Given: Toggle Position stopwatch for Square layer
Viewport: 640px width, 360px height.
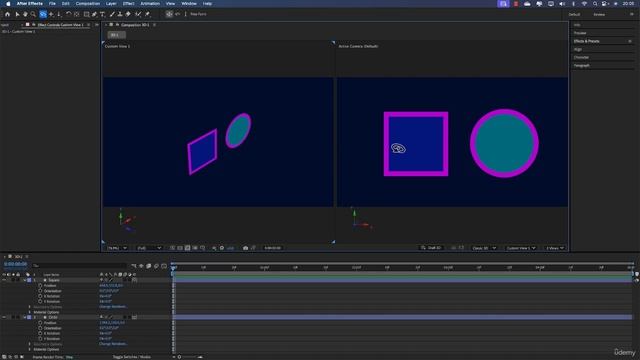Looking at the screenshot, I should point(40,286).
